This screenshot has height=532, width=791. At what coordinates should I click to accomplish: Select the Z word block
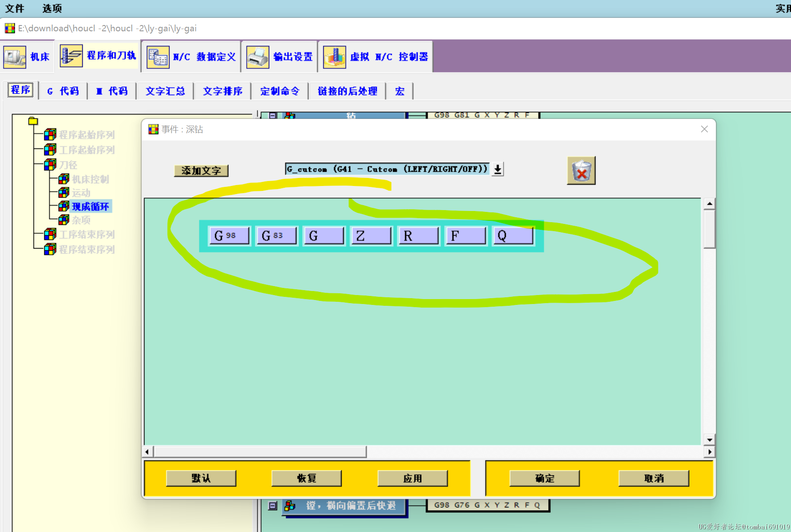pos(371,236)
